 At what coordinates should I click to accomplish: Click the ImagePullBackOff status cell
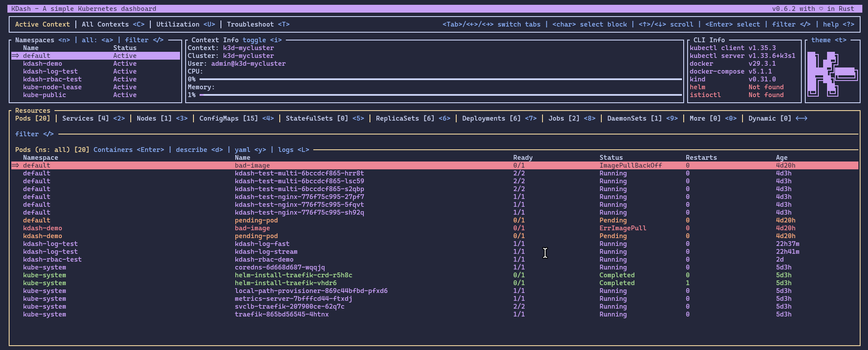coord(631,165)
